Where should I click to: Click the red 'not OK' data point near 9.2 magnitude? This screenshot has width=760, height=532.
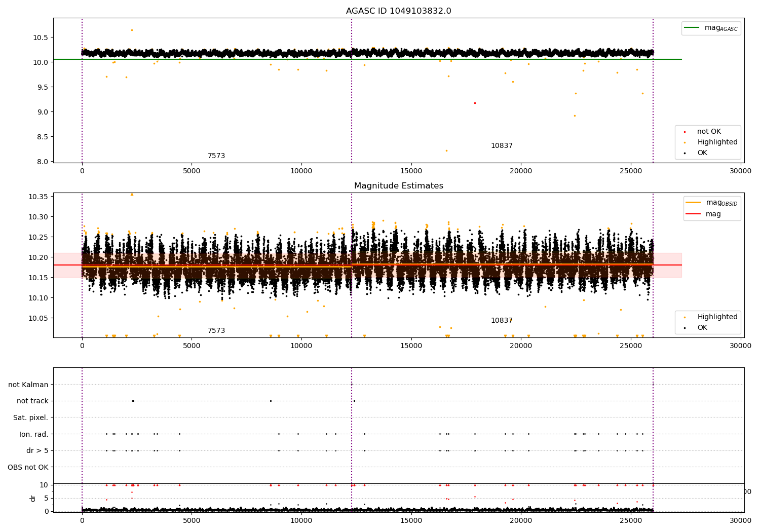tap(475, 103)
